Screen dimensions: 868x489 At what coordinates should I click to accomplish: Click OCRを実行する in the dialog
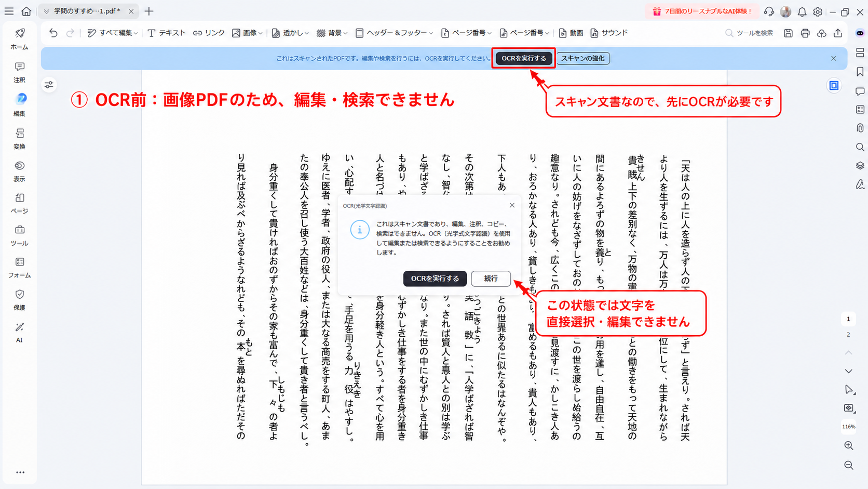pos(435,279)
